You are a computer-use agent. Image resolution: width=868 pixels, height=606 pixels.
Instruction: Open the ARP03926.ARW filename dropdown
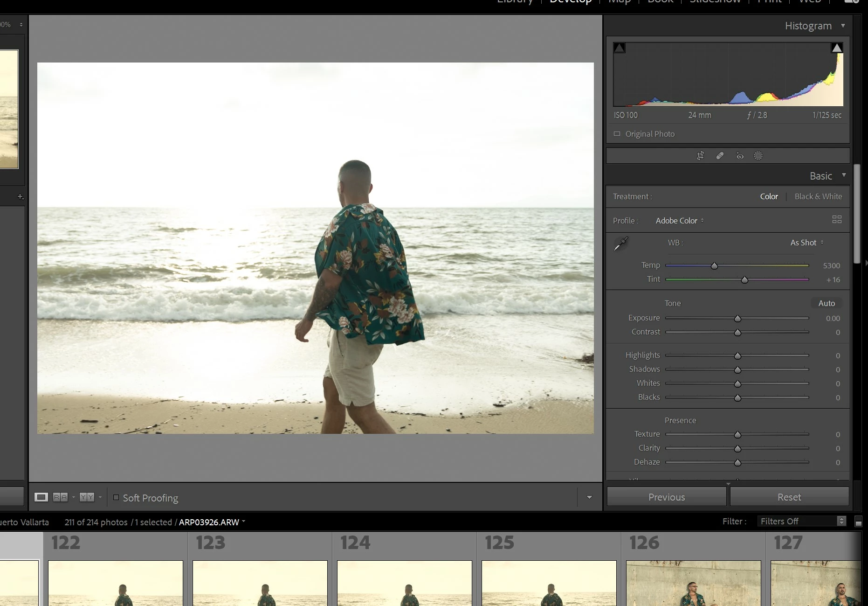pyautogui.click(x=212, y=522)
